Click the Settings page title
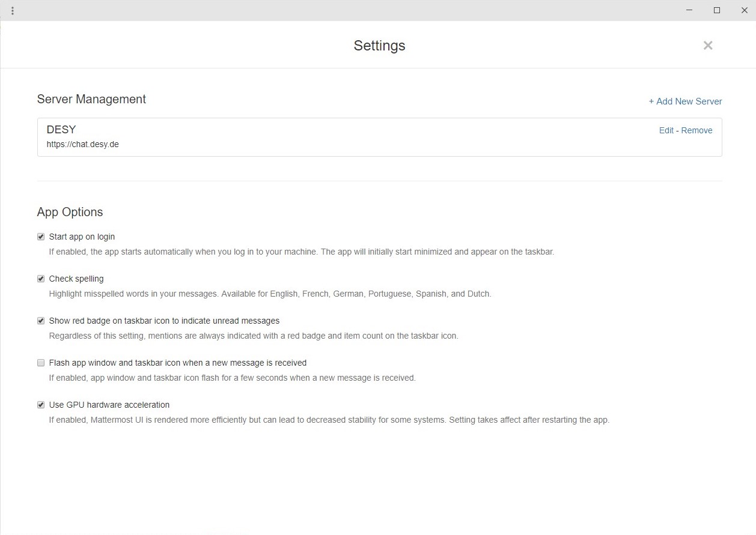The height and width of the screenshot is (535, 756). [379, 46]
